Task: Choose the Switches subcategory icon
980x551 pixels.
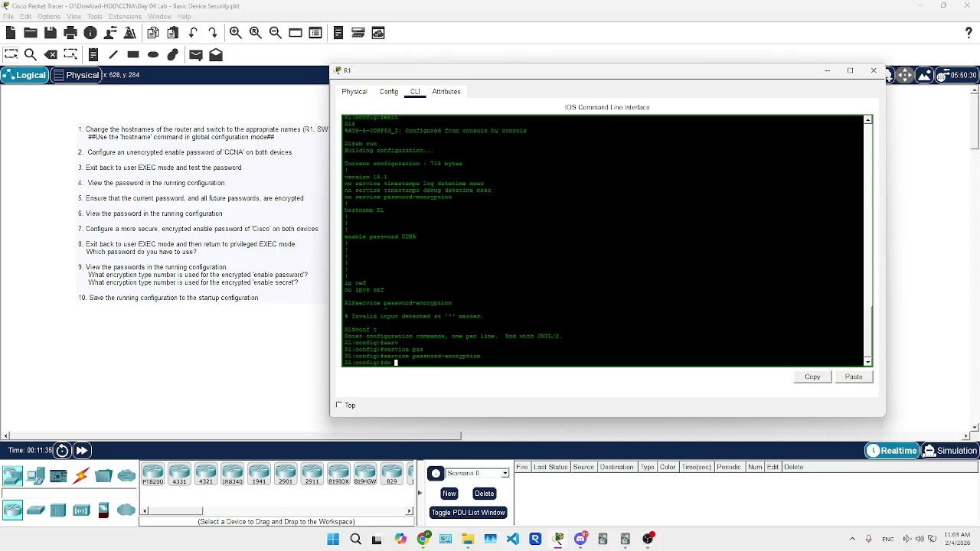Action: coord(36,510)
